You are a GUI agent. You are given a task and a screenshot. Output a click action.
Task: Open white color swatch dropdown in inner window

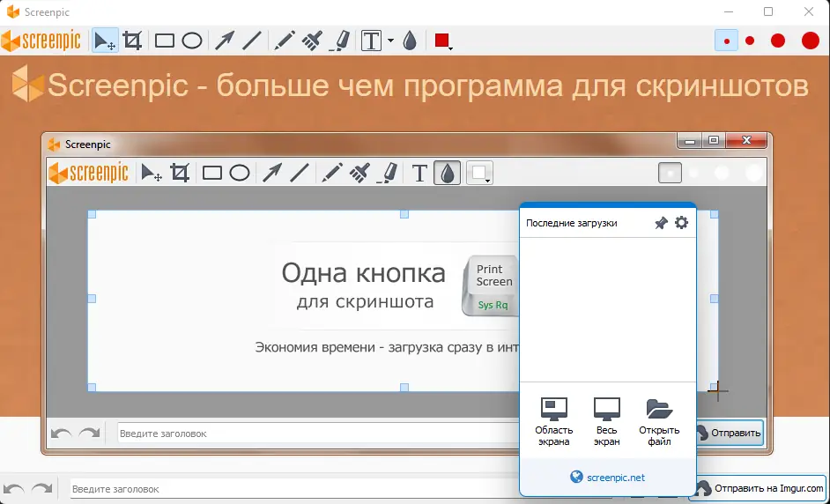tap(480, 173)
